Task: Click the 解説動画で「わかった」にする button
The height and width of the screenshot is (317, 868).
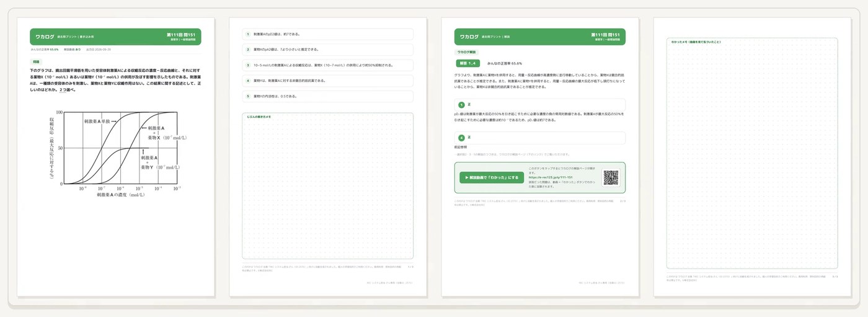Action: pos(492,177)
